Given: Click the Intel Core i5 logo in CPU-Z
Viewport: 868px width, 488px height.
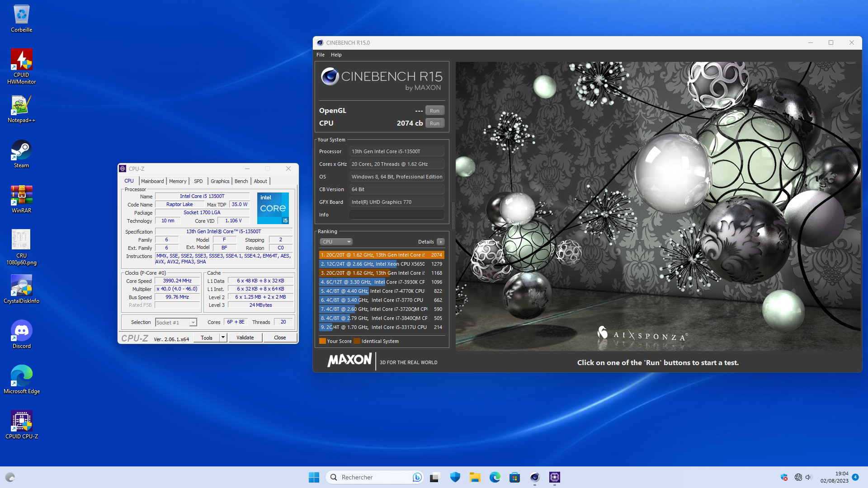Looking at the screenshot, I should [x=273, y=208].
